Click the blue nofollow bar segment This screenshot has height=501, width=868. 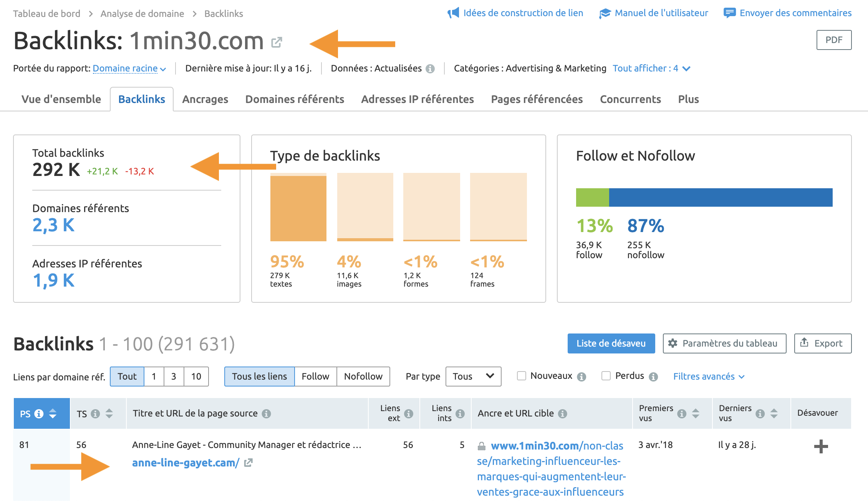click(721, 197)
